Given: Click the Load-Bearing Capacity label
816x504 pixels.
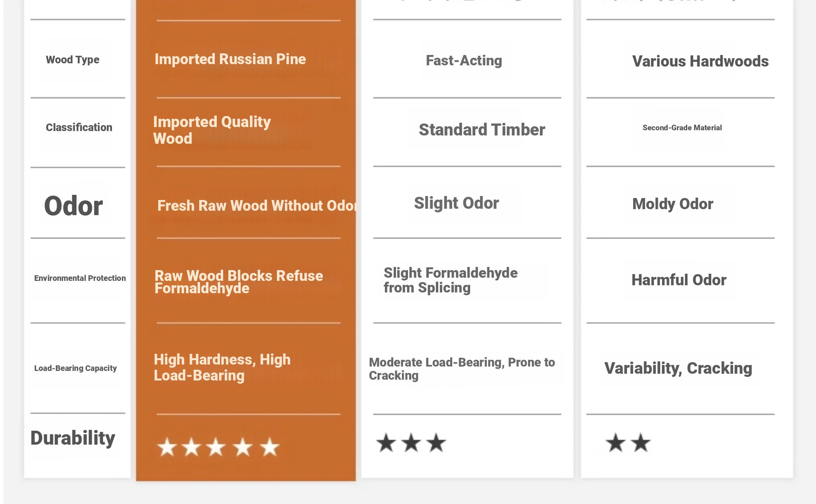Looking at the screenshot, I should (75, 368).
